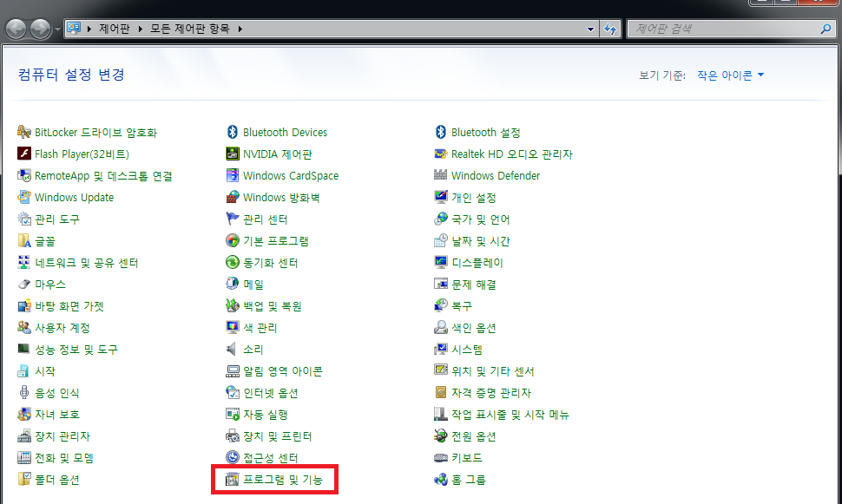The width and height of the screenshot is (842, 504).
Task: Click the Bluetooth 설정 icon
Action: 440,132
